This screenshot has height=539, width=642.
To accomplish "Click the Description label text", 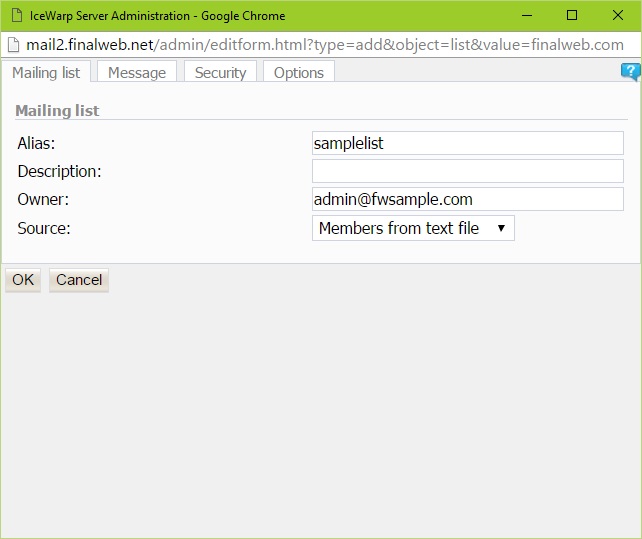I will 59,171.
